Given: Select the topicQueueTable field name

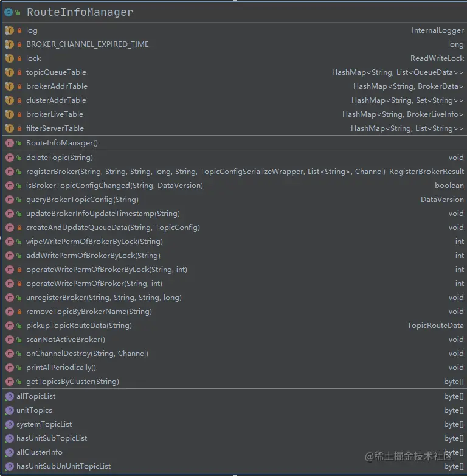Looking at the screenshot, I should pyautogui.click(x=56, y=72).
